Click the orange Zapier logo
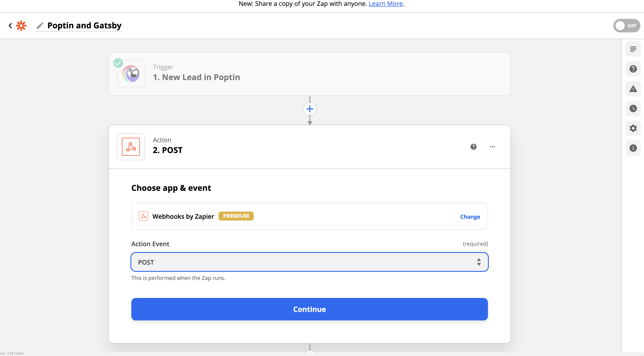This screenshot has height=356, width=644. [x=21, y=25]
